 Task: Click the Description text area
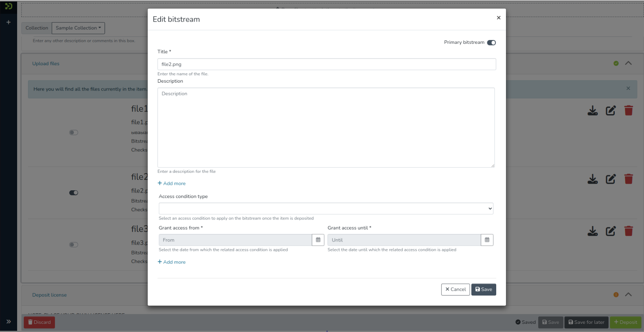tap(326, 127)
